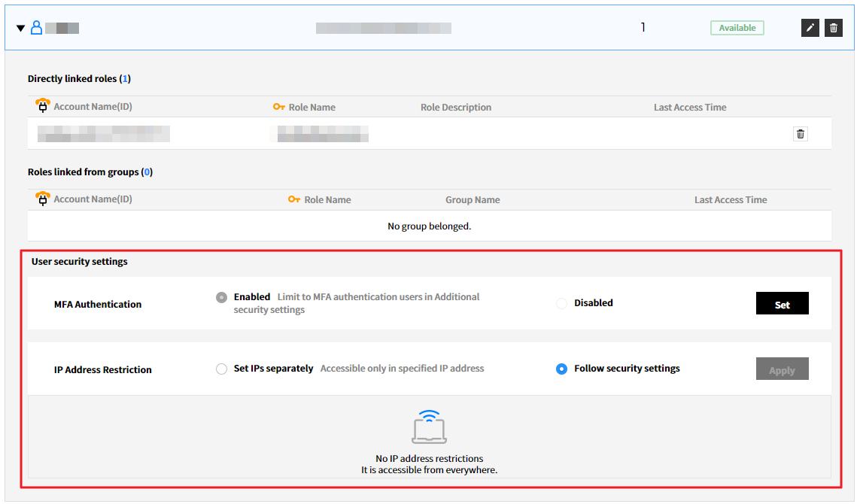
Task: Click the Roles linked from groups count
Action: tap(147, 172)
